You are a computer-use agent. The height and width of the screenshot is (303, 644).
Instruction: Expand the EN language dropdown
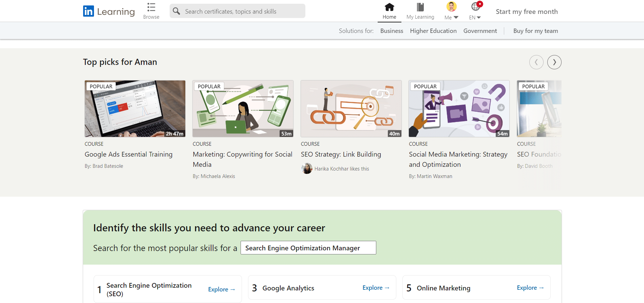pos(475,17)
